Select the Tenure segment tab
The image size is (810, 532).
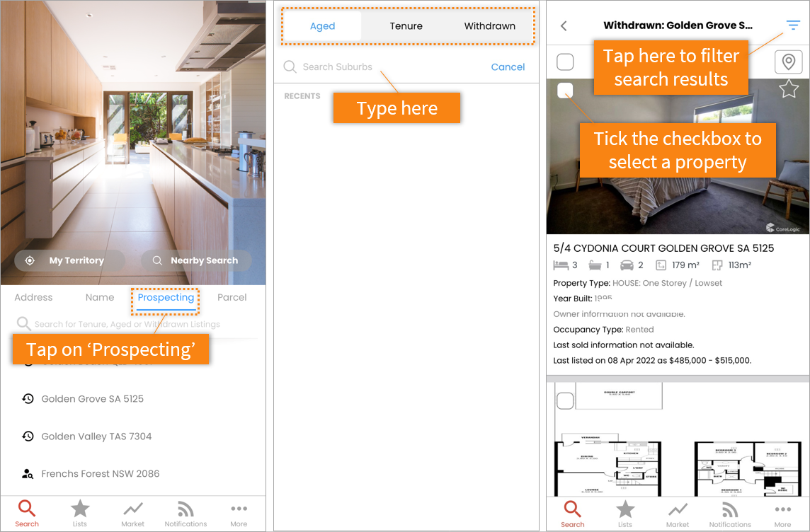[x=406, y=25]
